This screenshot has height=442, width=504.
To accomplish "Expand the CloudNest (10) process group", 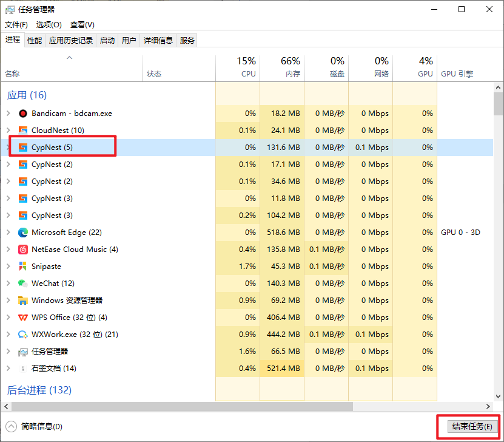I will pos(8,131).
